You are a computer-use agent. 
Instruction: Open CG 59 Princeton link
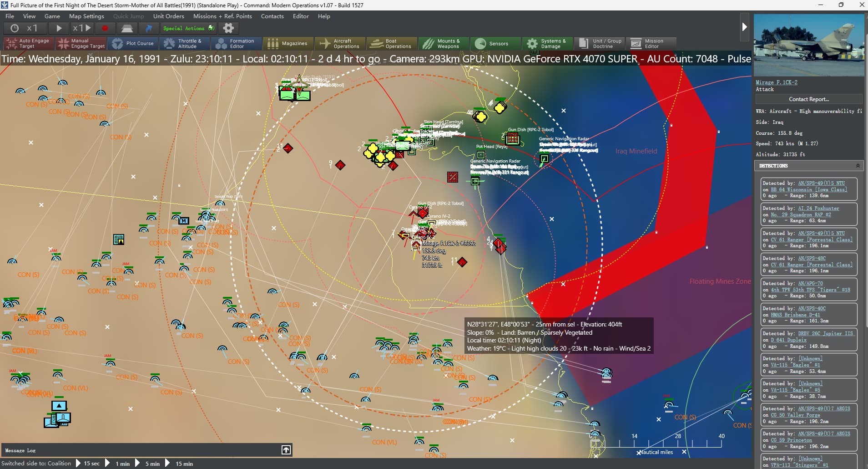click(x=791, y=440)
